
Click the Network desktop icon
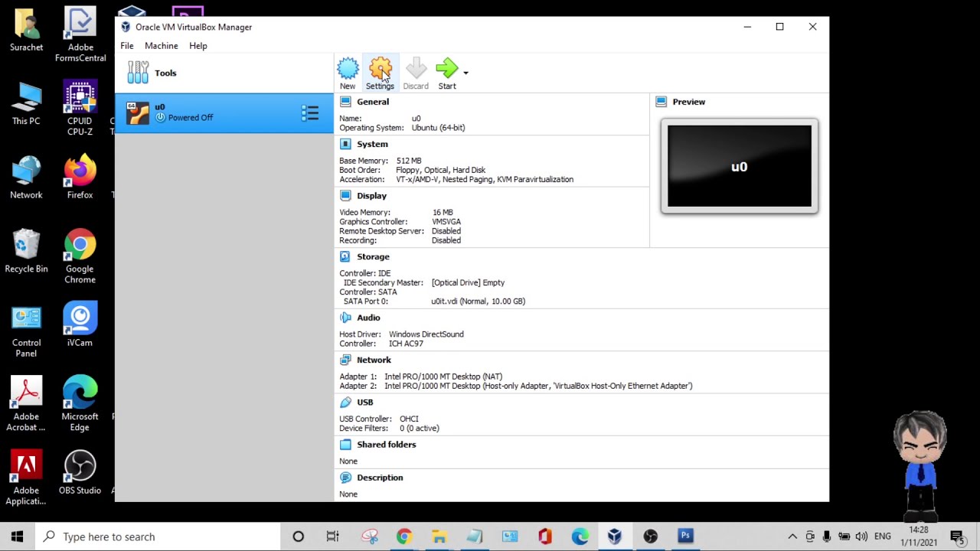click(x=26, y=178)
